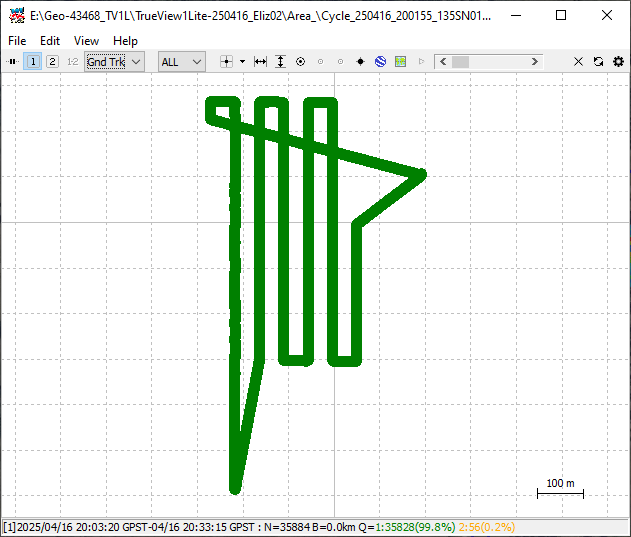The width and height of the screenshot is (631, 537).
Task: Click the fit vertical range icon
Action: (x=280, y=62)
